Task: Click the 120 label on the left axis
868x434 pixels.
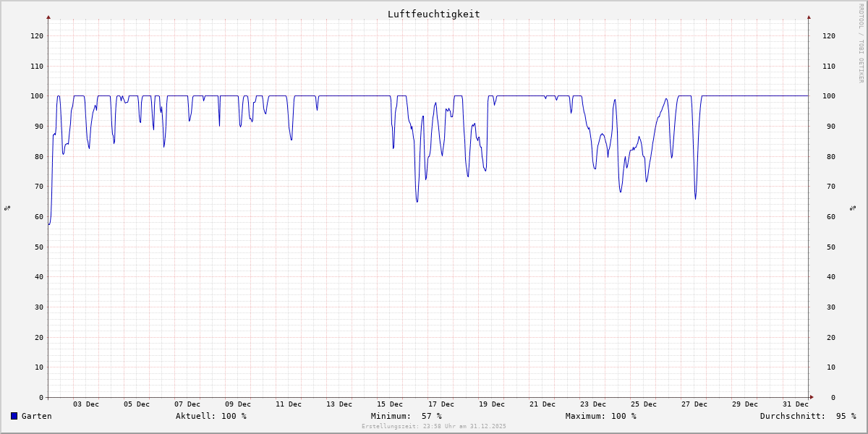Action: click(x=37, y=35)
